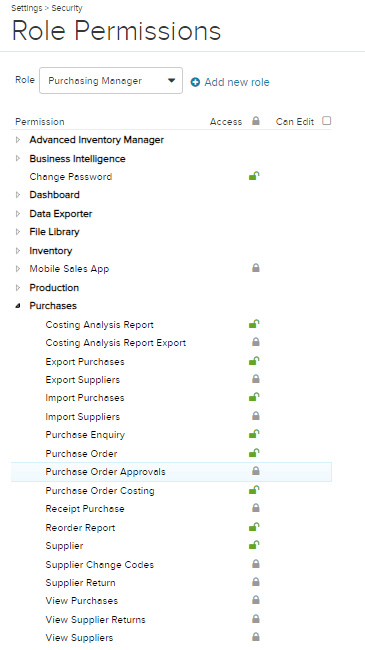Click the green unlock icon for Reorder Report
Viewport: 365px width, 650px height.
[254, 527]
